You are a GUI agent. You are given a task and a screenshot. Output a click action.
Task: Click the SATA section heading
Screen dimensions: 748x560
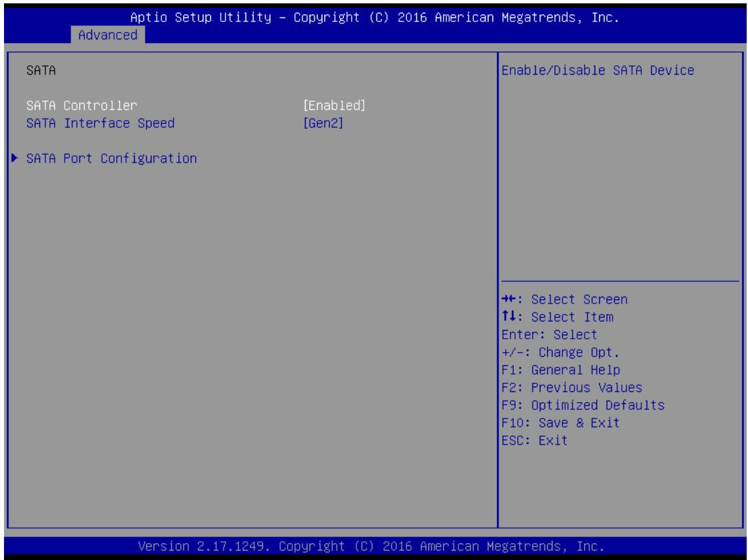click(41, 71)
